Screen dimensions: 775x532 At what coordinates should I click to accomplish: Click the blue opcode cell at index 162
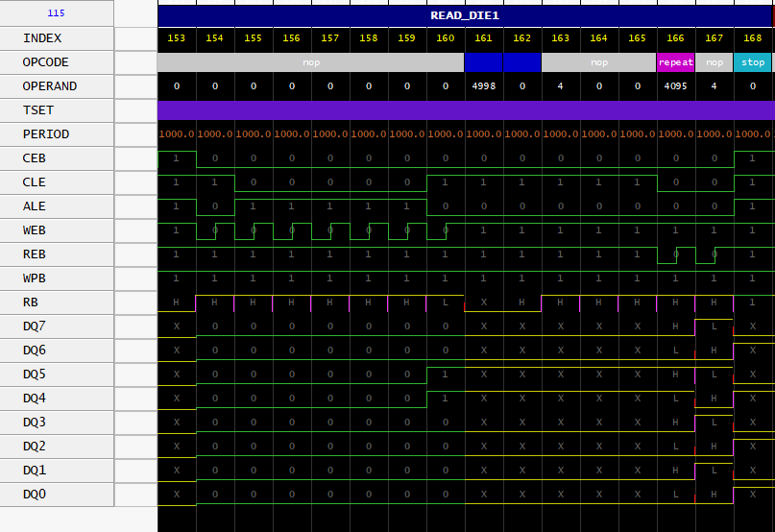pos(521,62)
